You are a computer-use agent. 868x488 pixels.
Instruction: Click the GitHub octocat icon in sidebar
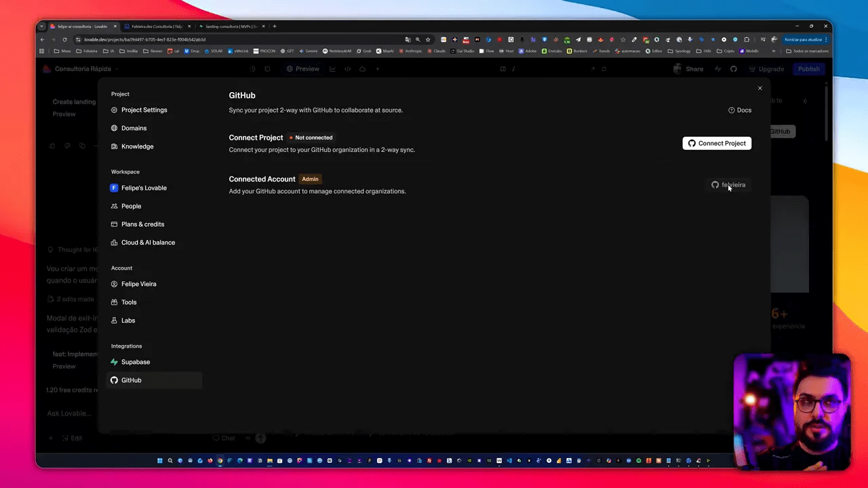pyautogui.click(x=114, y=380)
